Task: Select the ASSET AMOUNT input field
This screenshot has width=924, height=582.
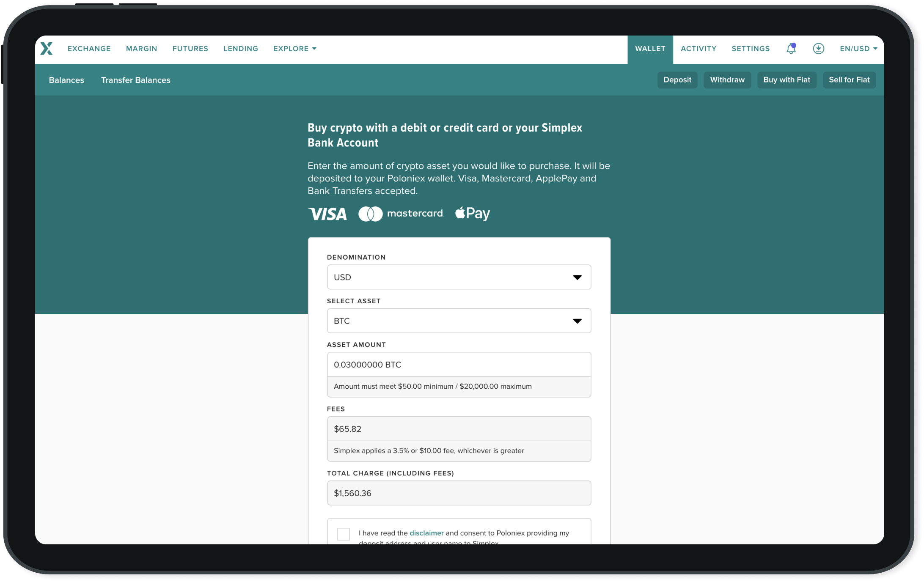Action: pos(459,365)
